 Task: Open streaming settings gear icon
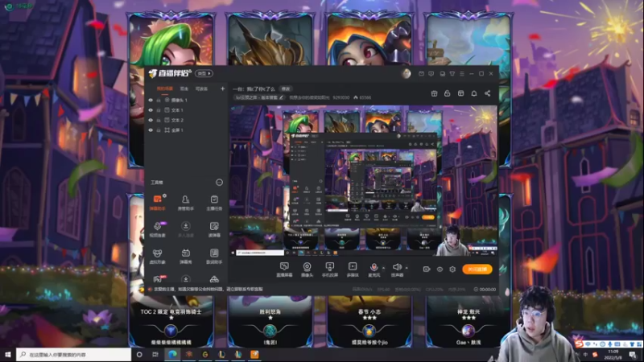(x=452, y=269)
